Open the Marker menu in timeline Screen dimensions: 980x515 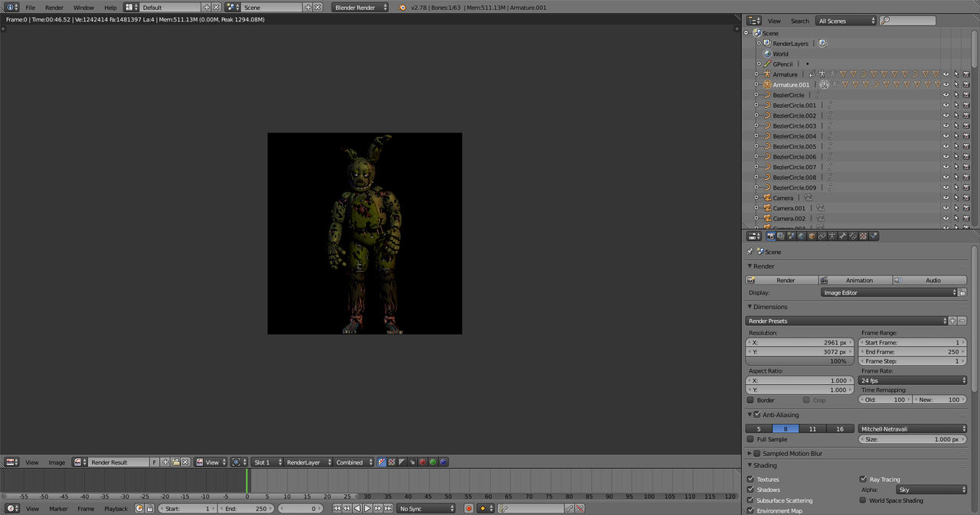pos(58,508)
